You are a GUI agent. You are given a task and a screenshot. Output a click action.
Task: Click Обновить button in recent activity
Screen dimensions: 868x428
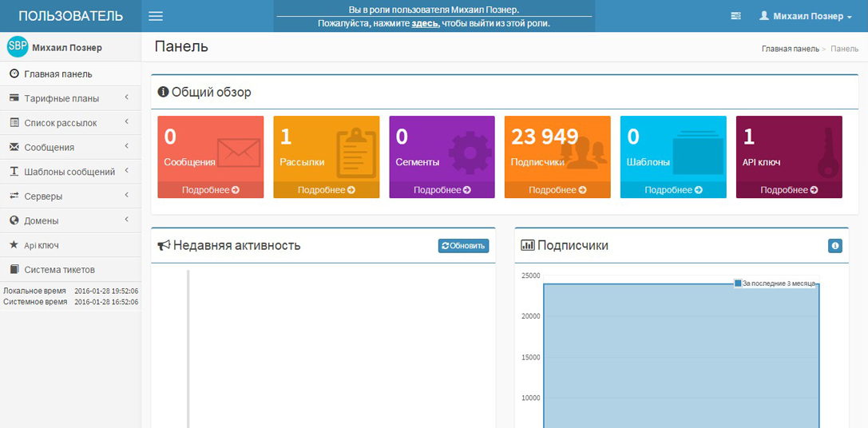(463, 246)
